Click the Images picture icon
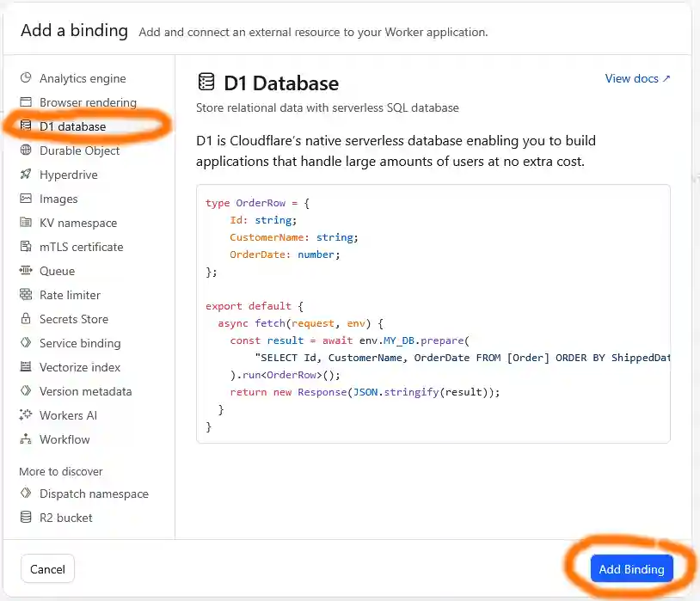Image resolution: width=700 pixels, height=601 pixels. tap(26, 199)
